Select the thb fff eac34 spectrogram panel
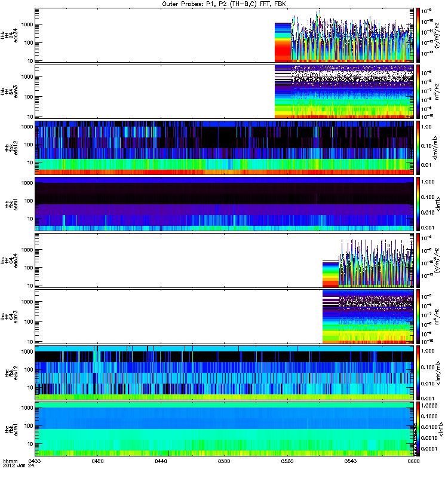Screen dimensions: 448x478 [x=224, y=35]
